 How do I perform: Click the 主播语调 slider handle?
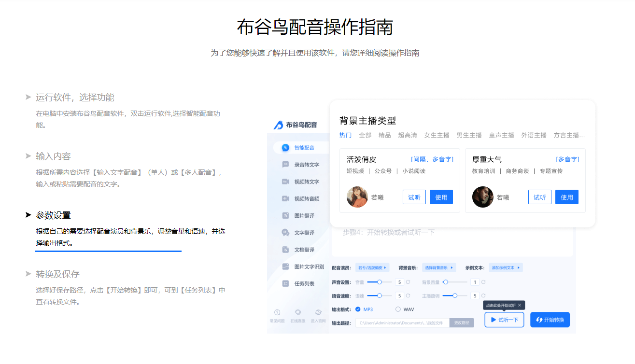click(455, 295)
